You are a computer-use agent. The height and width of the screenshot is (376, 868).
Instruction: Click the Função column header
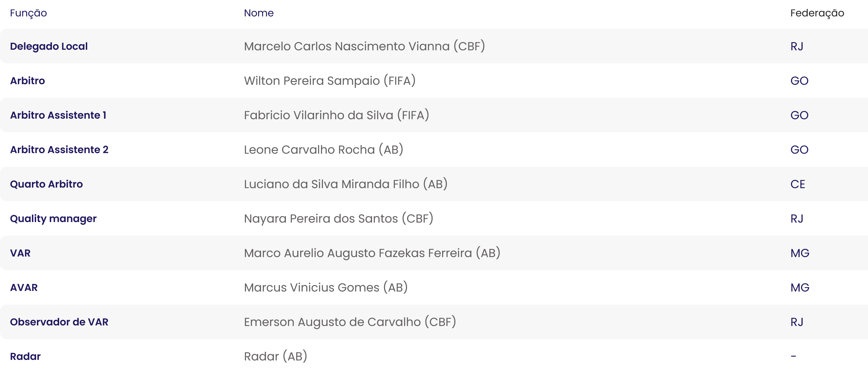pyautogui.click(x=28, y=13)
